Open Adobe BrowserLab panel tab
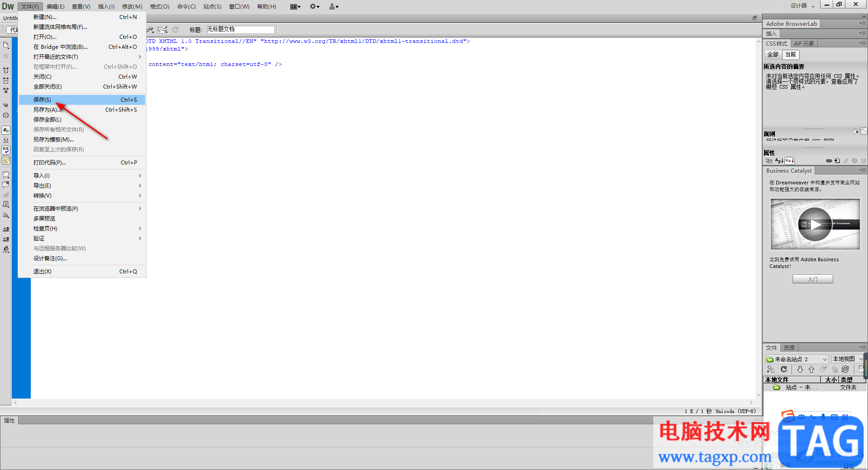The image size is (868, 470). tap(791, 23)
